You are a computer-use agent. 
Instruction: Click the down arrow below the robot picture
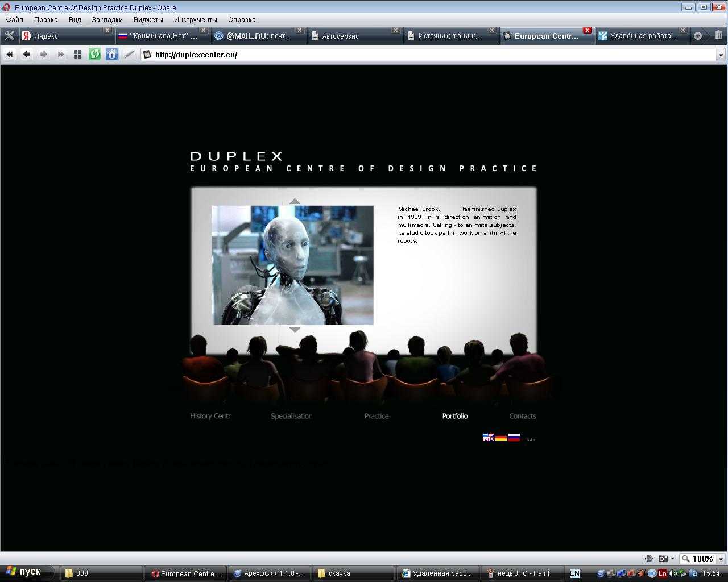[295, 330]
